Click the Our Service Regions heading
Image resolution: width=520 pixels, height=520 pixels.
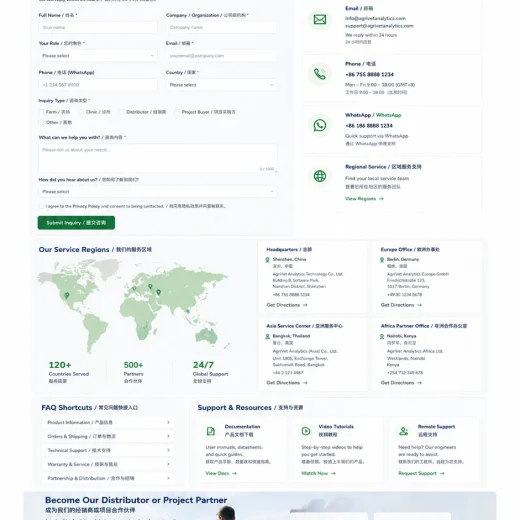point(95,250)
